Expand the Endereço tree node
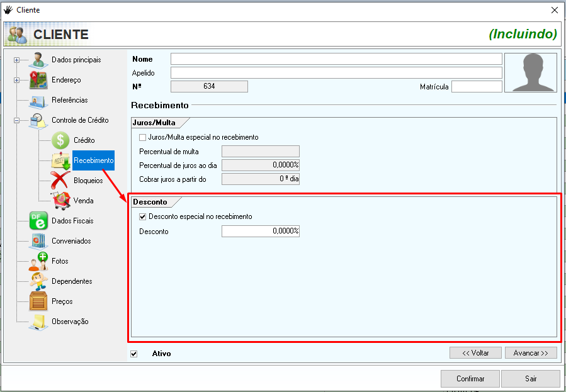This screenshot has height=392, width=566. 17,81
